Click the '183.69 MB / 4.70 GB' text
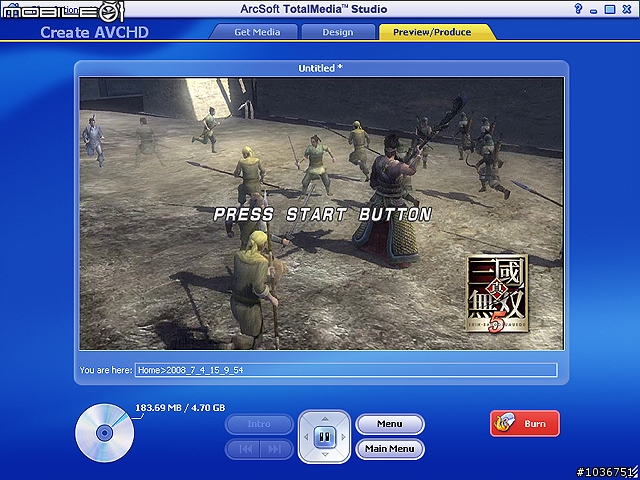The height and width of the screenshot is (480, 640). pyautogui.click(x=180, y=408)
